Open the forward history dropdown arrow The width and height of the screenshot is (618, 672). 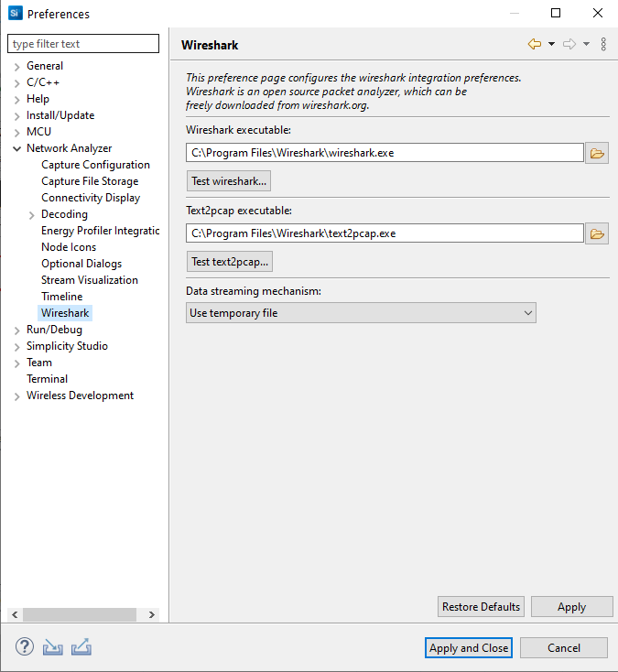[x=586, y=44]
